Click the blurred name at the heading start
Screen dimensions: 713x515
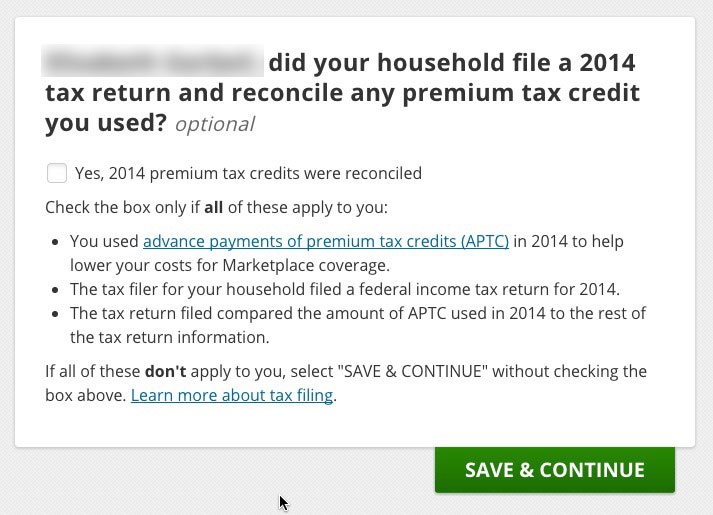coord(152,62)
